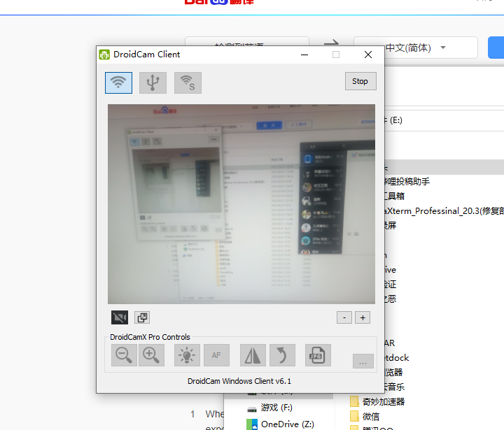Click the minus button below the preview
The width and height of the screenshot is (504, 430).
[x=344, y=317]
